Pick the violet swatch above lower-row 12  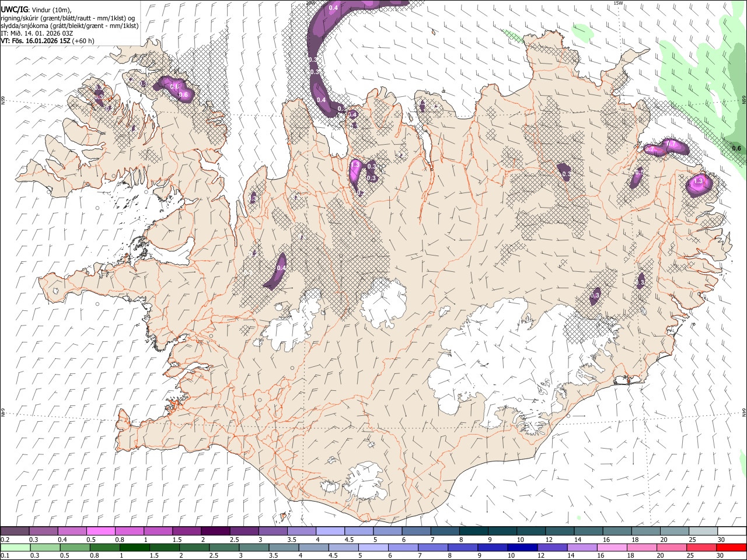551,548
